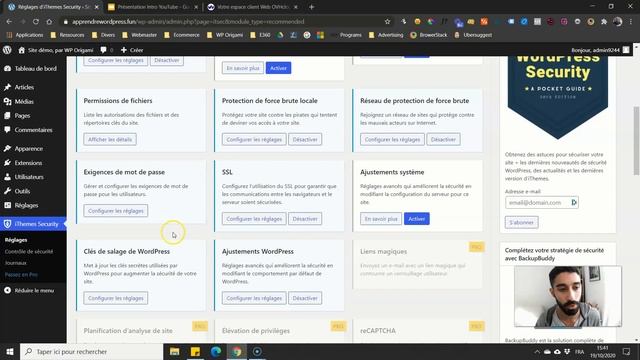Switch to the Votre espace client Web OVH tab

coord(252,7)
